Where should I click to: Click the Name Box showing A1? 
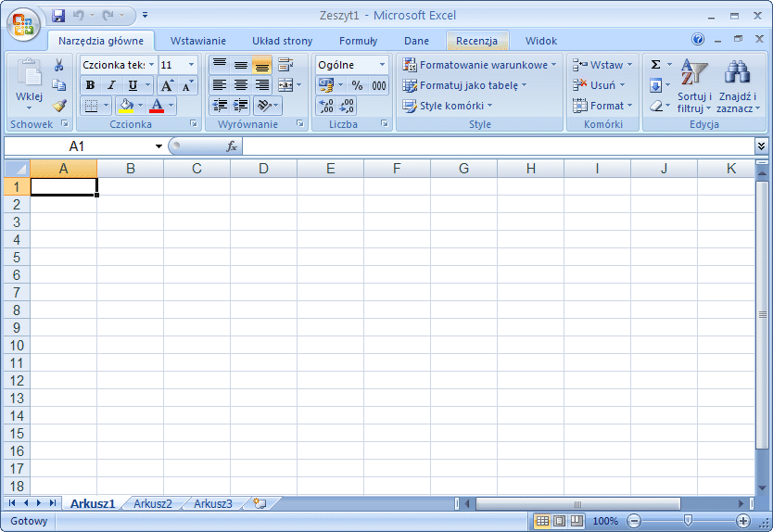pyautogui.click(x=77, y=146)
